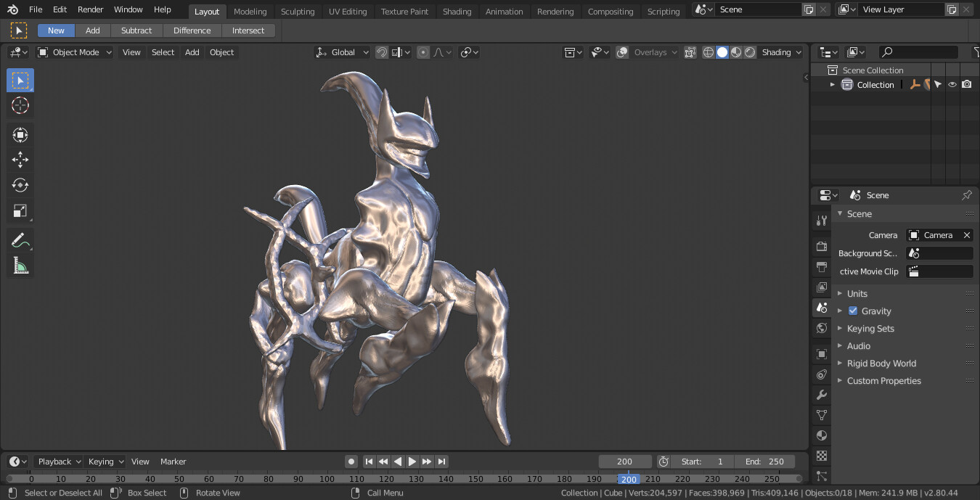
Task: Open the Render properties tab
Action: pyautogui.click(x=822, y=247)
